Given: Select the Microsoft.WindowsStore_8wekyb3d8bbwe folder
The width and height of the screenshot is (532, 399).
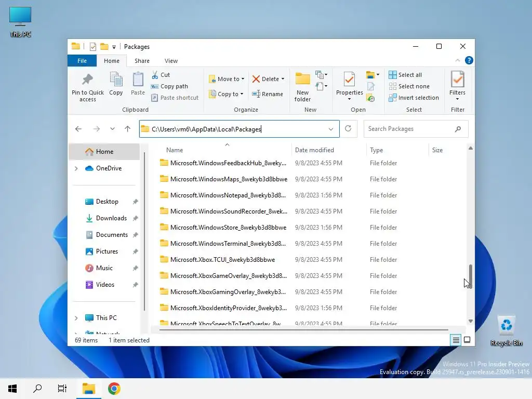Looking at the screenshot, I should [x=222, y=228].
